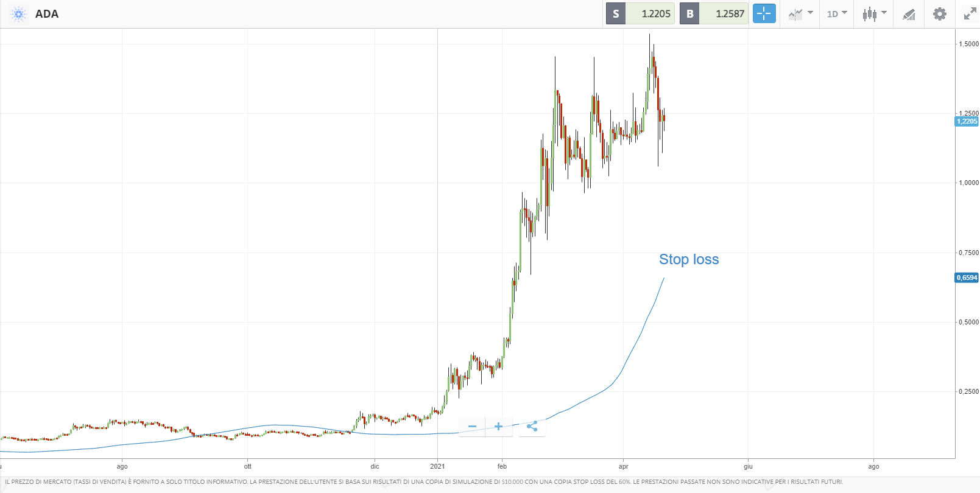Image resolution: width=980 pixels, height=493 pixels.
Task: Click the 0,7500 price axis label
Action: tap(968, 253)
